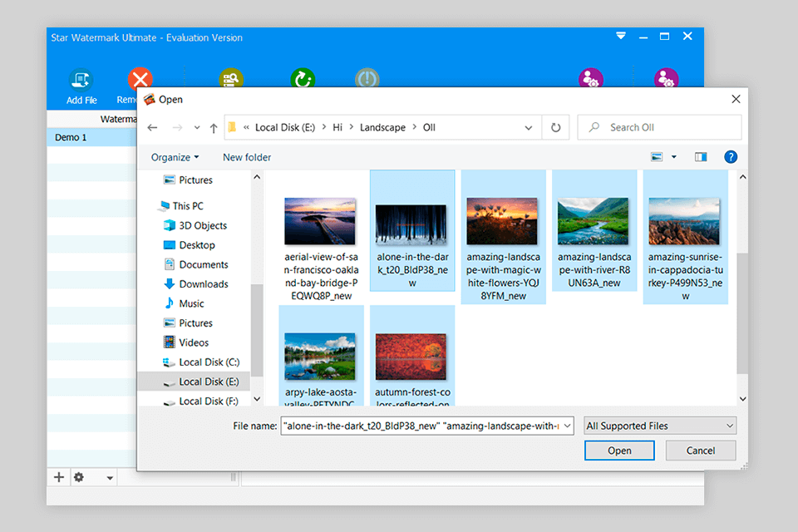Open the view options dropdown arrow

coord(674,157)
